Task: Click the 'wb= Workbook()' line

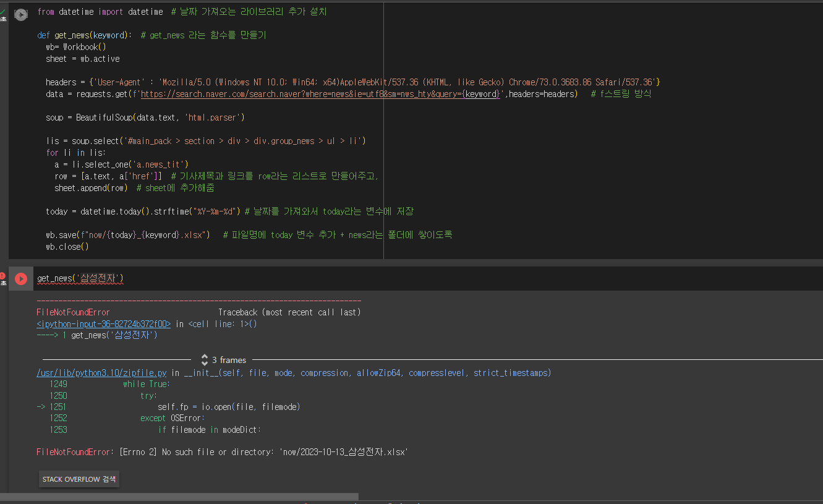Action: click(76, 47)
